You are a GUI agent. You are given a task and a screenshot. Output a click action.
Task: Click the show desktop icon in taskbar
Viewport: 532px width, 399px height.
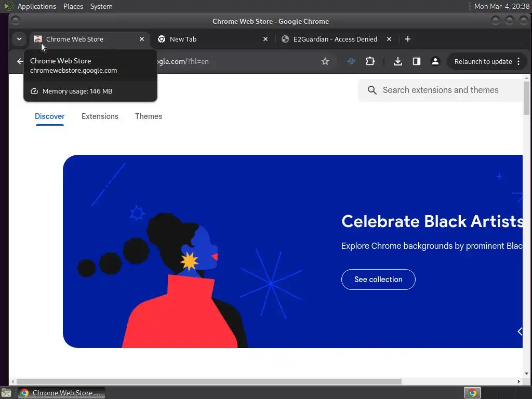[x=6, y=393]
